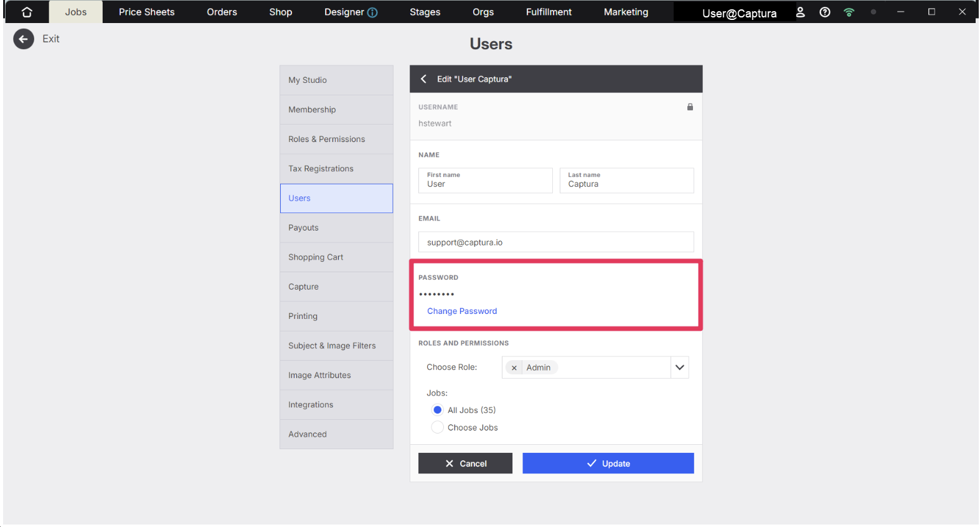Open Printing settings
The image size is (980, 527).
(336, 316)
